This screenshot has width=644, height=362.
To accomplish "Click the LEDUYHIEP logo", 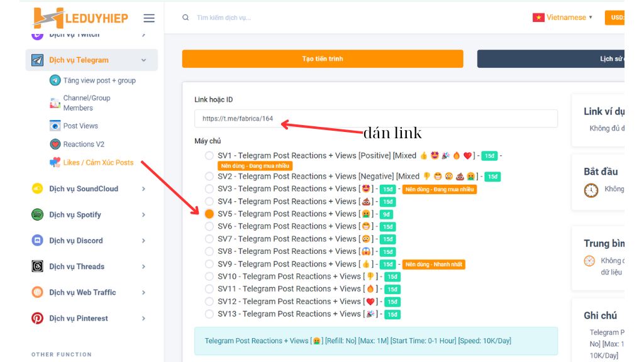I will [80, 18].
